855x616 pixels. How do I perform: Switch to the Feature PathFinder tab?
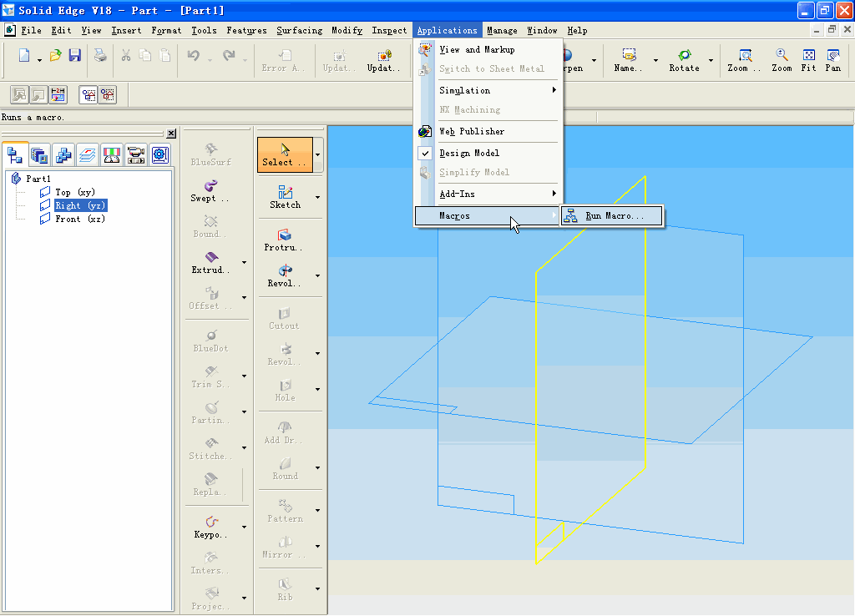(15, 155)
